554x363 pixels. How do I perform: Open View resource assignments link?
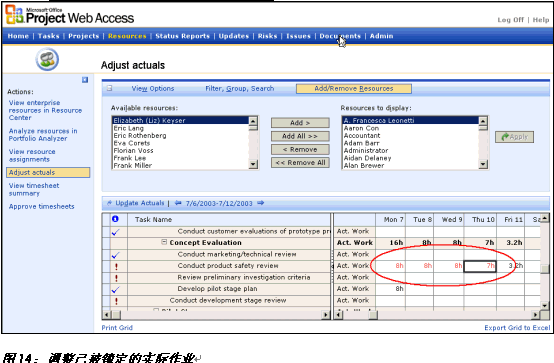pyautogui.click(x=32, y=156)
